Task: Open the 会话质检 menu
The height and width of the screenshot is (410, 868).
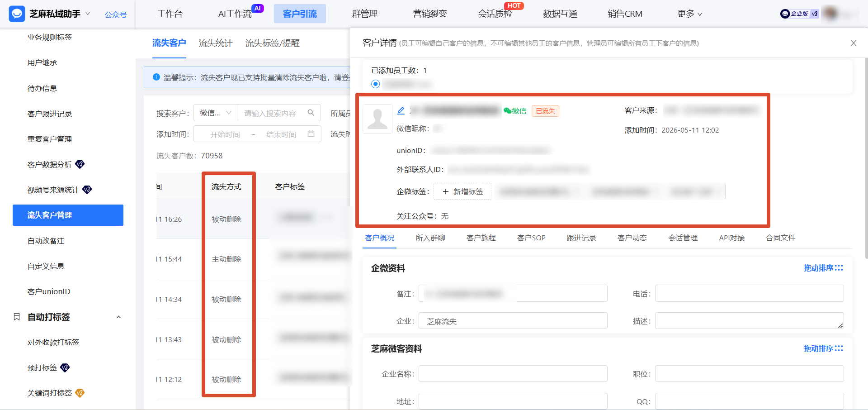Action: [495, 14]
